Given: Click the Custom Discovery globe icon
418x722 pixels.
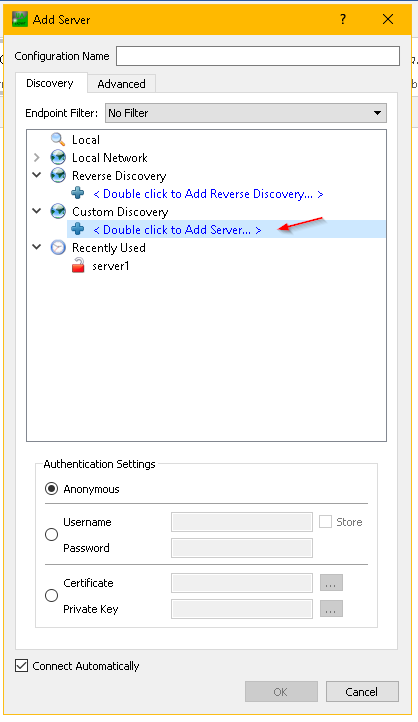Looking at the screenshot, I should [x=58, y=211].
